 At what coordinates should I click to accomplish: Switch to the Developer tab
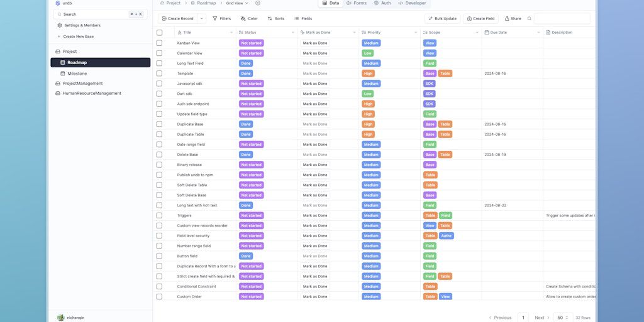[412, 3]
